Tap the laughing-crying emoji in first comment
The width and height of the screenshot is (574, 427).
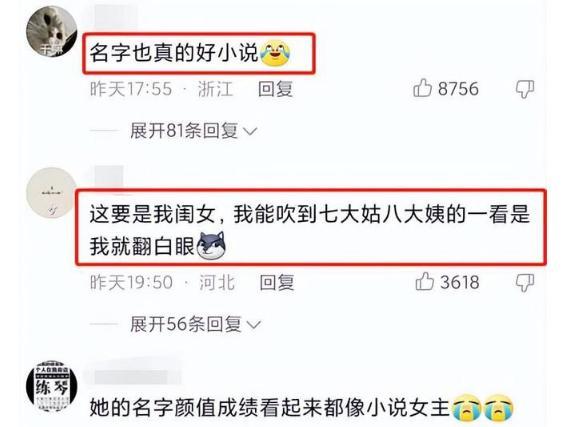point(275,54)
